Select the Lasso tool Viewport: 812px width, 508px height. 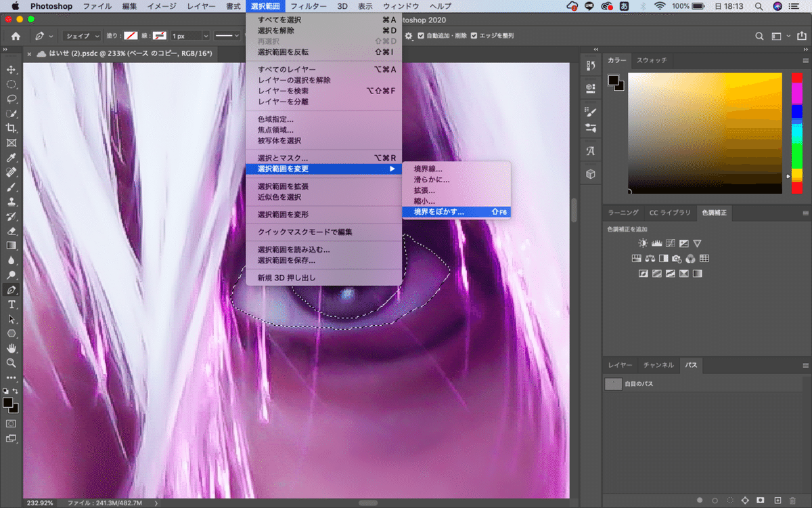[x=11, y=99]
